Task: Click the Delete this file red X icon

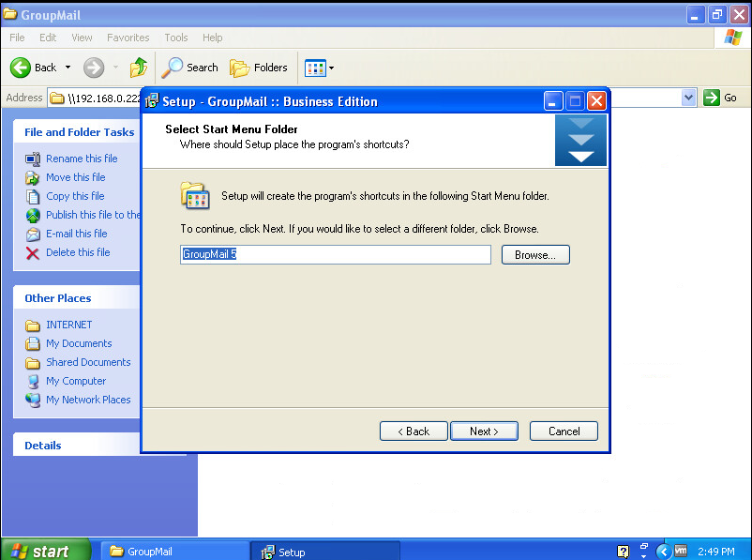Action: (33, 252)
